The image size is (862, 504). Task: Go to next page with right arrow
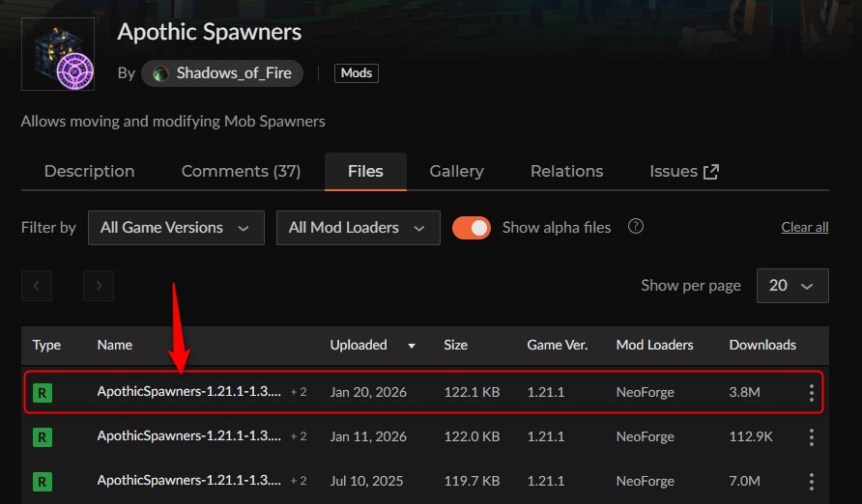(x=99, y=286)
